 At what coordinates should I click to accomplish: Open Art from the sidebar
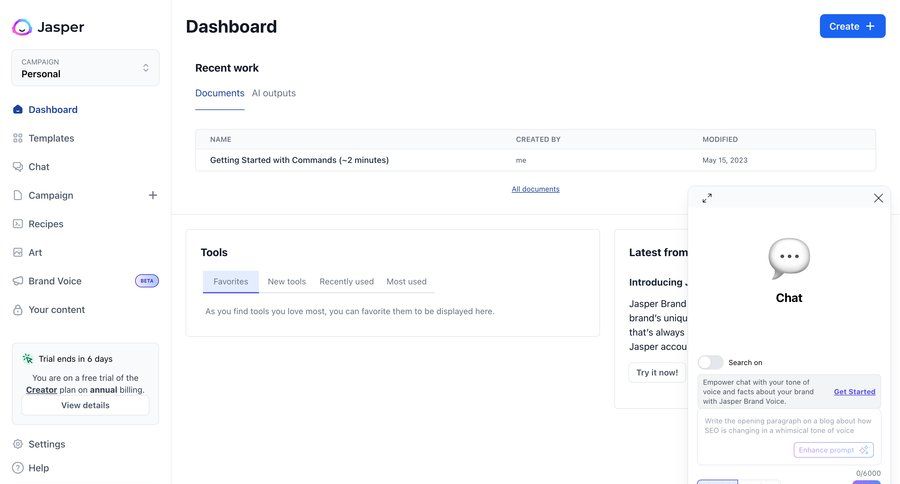(x=35, y=253)
